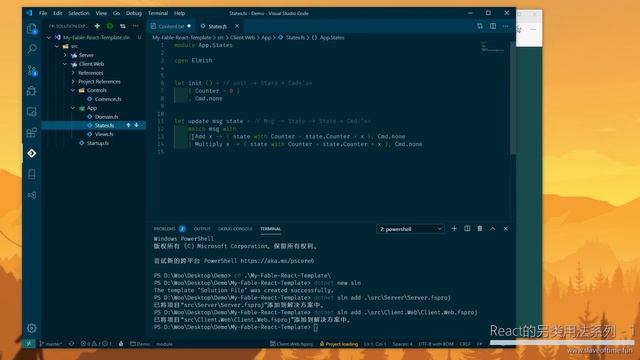Open the Remote Explorer monitor icon
The height and width of the screenshot is (360, 640).
(32, 111)
